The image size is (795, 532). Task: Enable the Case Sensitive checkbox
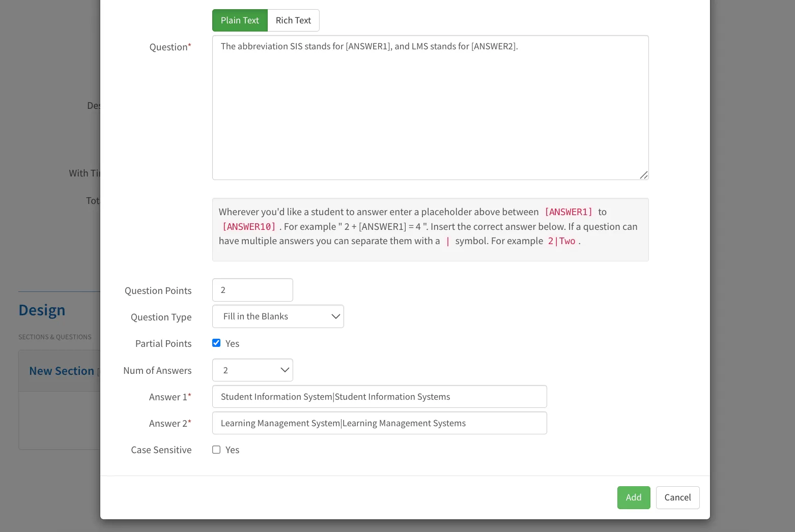tap(216, 450)
